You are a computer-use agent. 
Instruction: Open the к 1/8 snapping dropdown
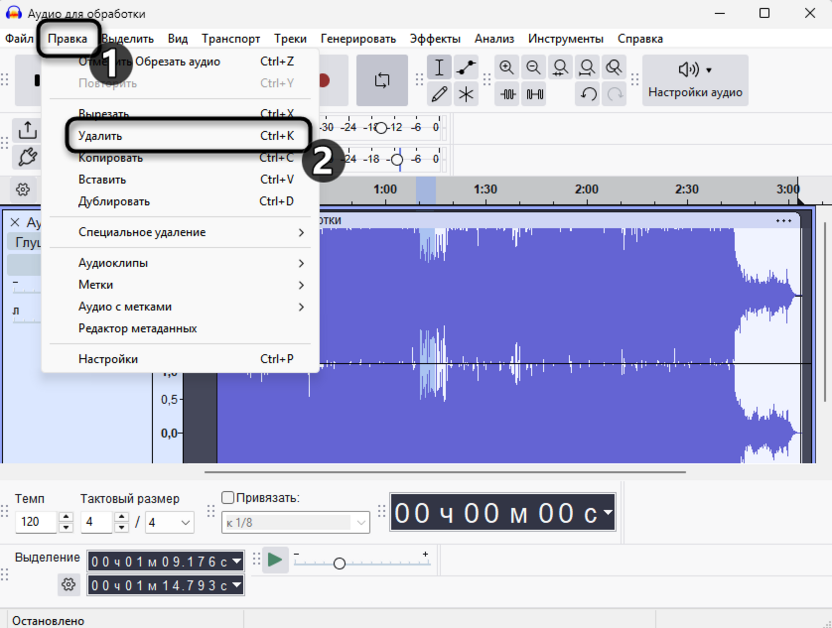(x=295, y=522)
